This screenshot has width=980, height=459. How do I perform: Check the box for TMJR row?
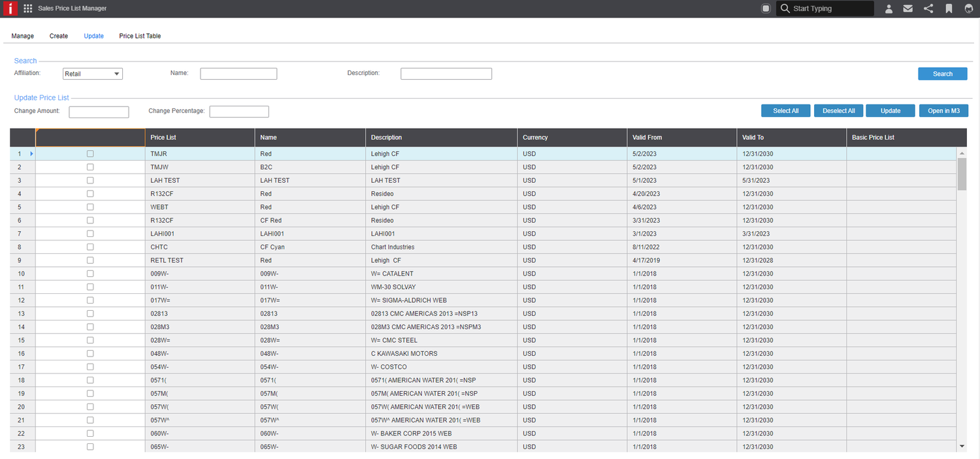pos(90,154)
